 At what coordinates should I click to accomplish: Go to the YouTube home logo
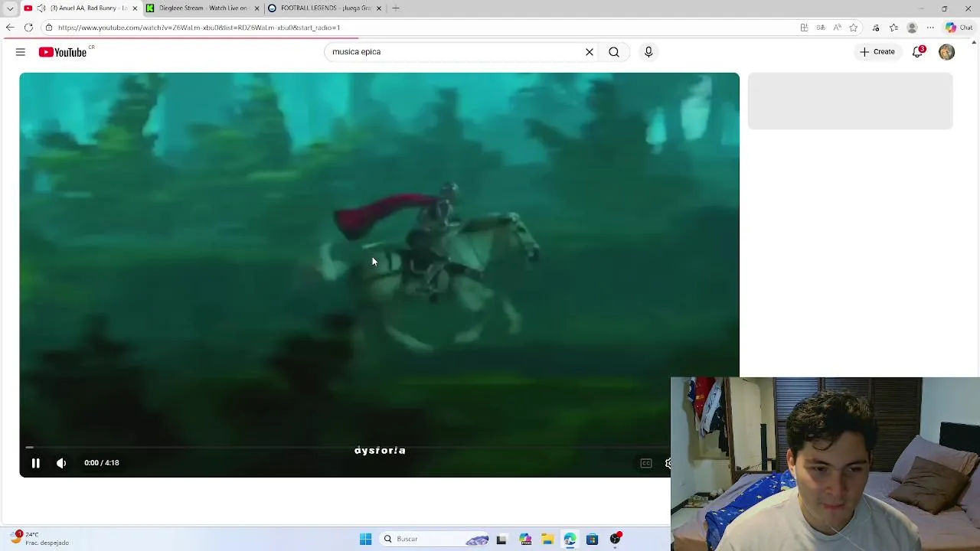[63, 52]
